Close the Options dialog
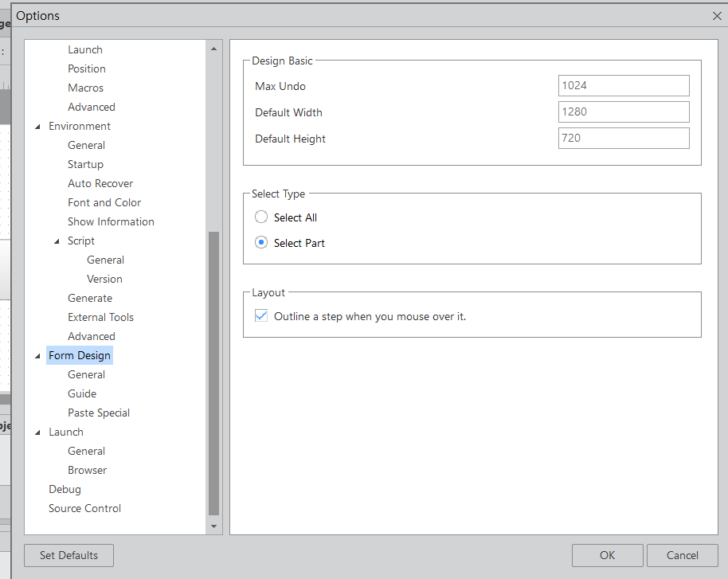This screenshot has width=728, height=579. click(x=717, y=16)
